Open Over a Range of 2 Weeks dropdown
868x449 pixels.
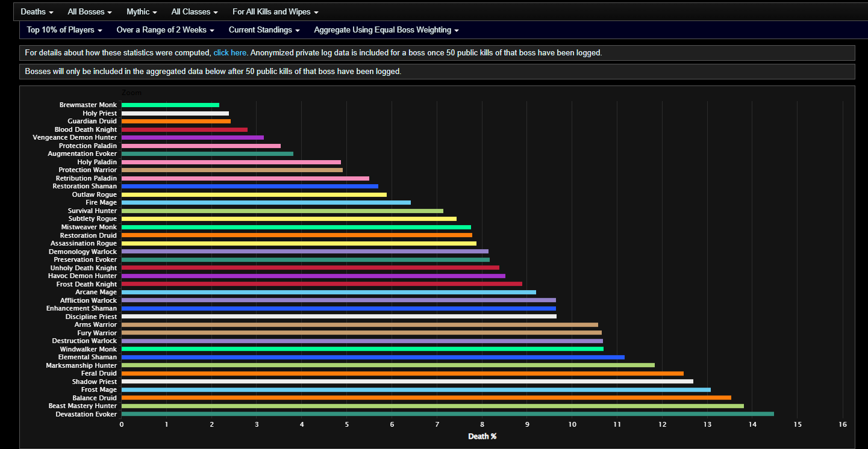(x=165, y=30)
